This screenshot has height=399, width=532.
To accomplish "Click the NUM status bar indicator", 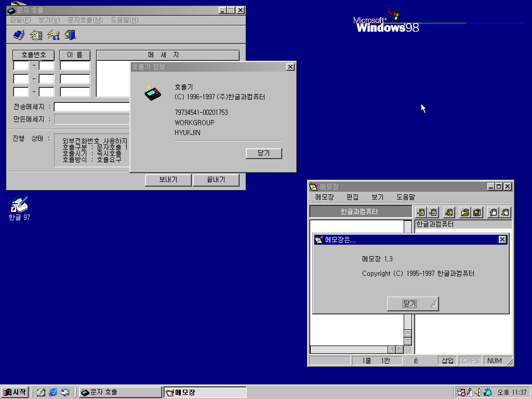I will coord(495,361).
